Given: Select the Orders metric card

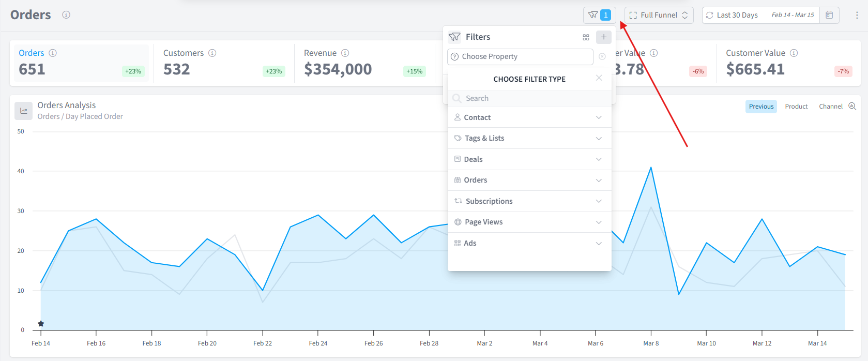Looking at the screenshot, I should 80,63.
